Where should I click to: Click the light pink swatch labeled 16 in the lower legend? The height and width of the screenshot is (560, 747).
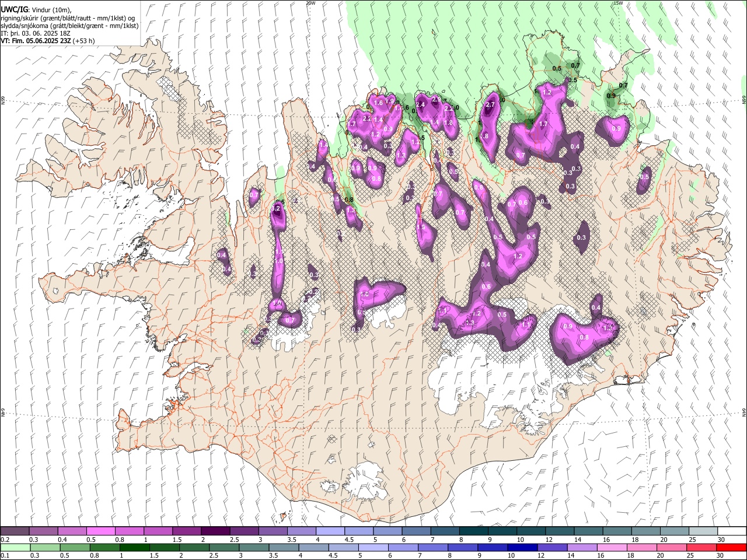pyautogui.click(x=612, y=547)
